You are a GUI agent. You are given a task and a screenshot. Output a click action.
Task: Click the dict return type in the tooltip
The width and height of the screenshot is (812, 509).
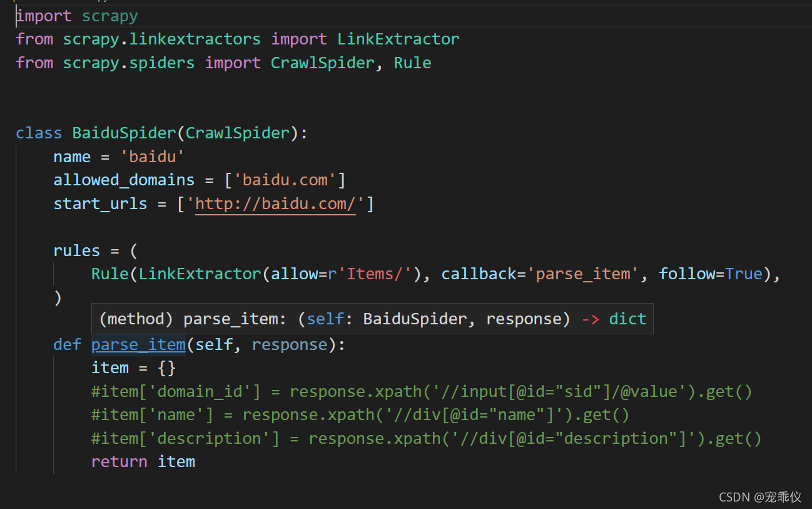tap(627, 318)
